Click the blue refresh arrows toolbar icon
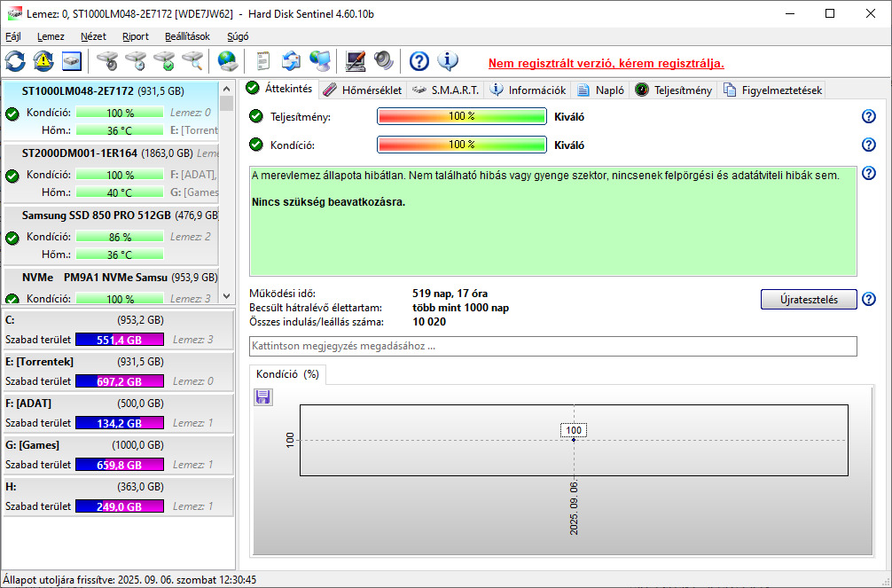This screenshot has height=588, width=892. tap(15, 61)
